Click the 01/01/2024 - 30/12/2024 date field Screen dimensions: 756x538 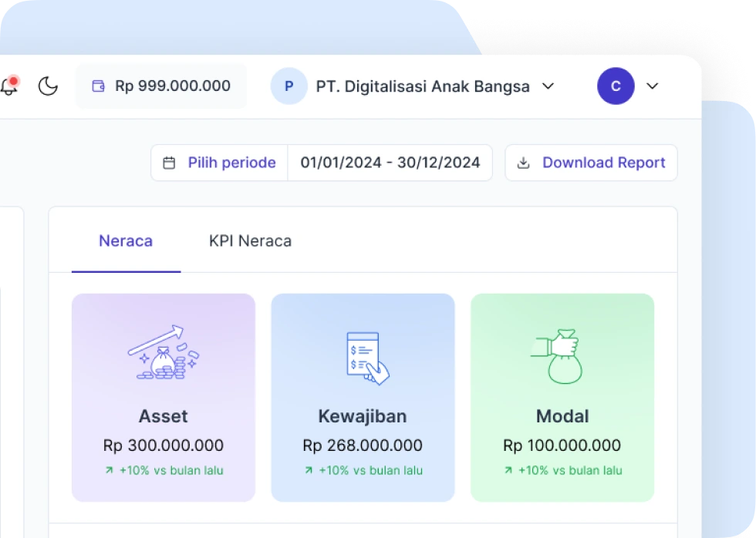click(390, 163)
